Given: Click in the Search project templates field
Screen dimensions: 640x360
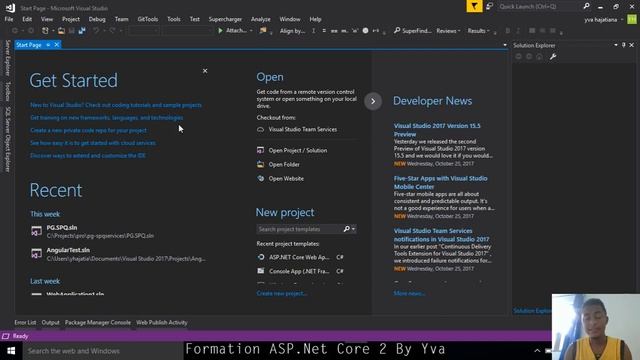Looking at the screenshot, I should pyautogui.click(x=299, y=229).
